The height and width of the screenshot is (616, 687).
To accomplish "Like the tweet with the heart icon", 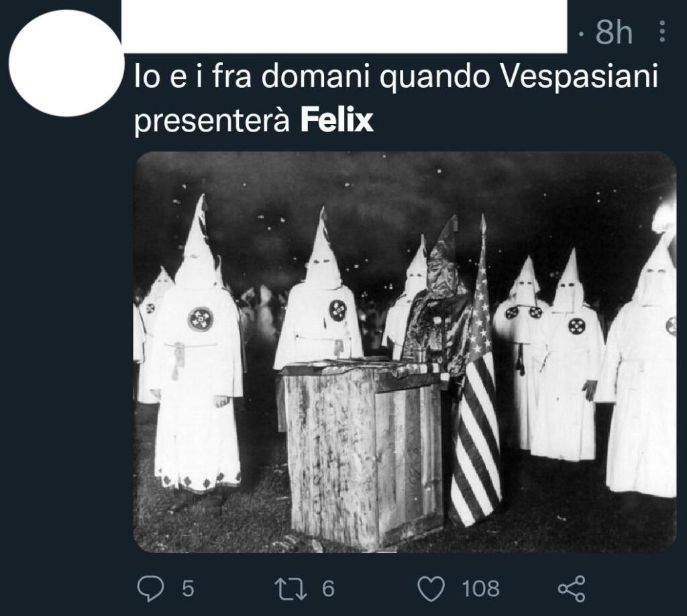I will (431, 588).
